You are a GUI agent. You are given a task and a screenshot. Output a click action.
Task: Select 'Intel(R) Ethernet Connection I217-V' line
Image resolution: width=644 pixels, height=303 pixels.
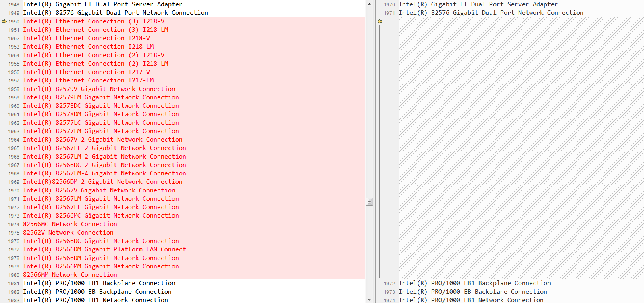(x=86, y=72)
